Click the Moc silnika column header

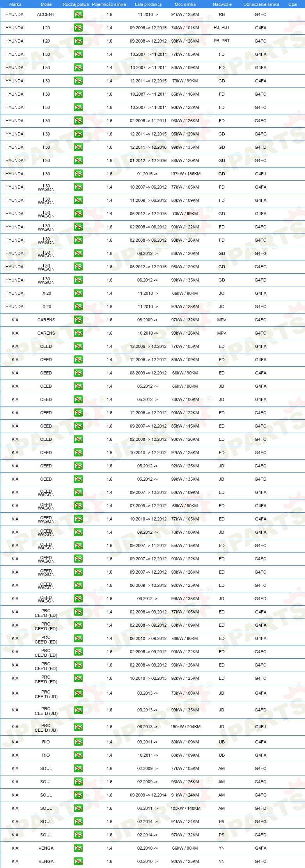point(185,4)
